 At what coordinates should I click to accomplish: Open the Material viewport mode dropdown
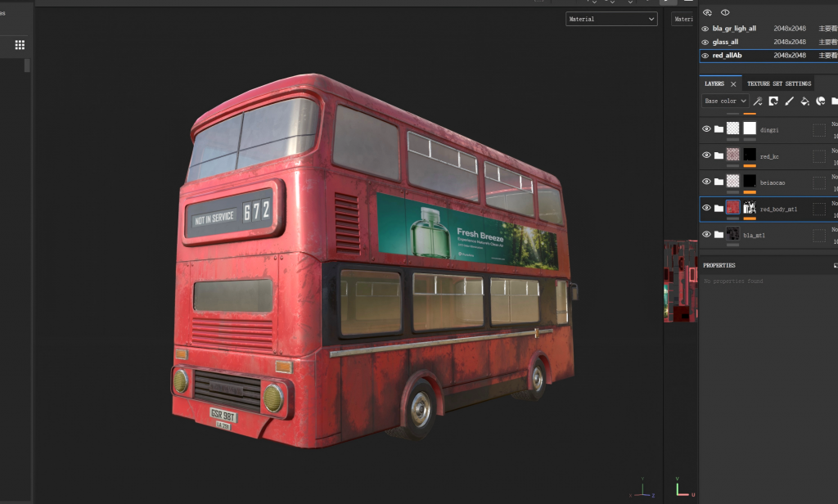[x=611, y=19]
